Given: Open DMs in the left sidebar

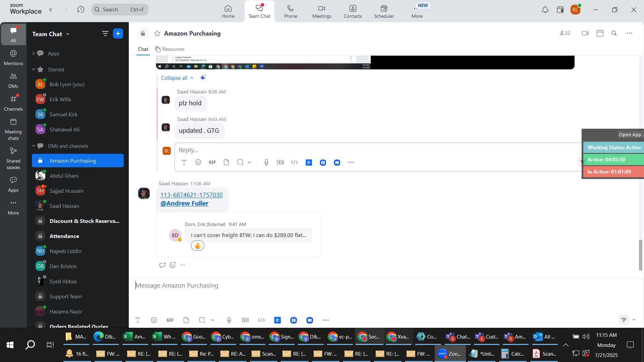Looking at the screenshot, I should click(x=13, y=80).
